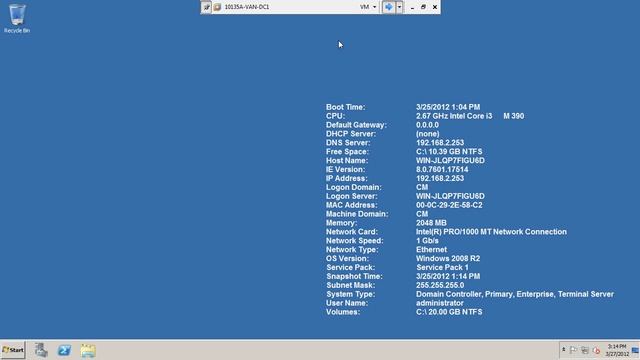Viewport: 640px width, 360px height.
Task: Open the VM dropdown menu
Action: (x=368, y=7)
